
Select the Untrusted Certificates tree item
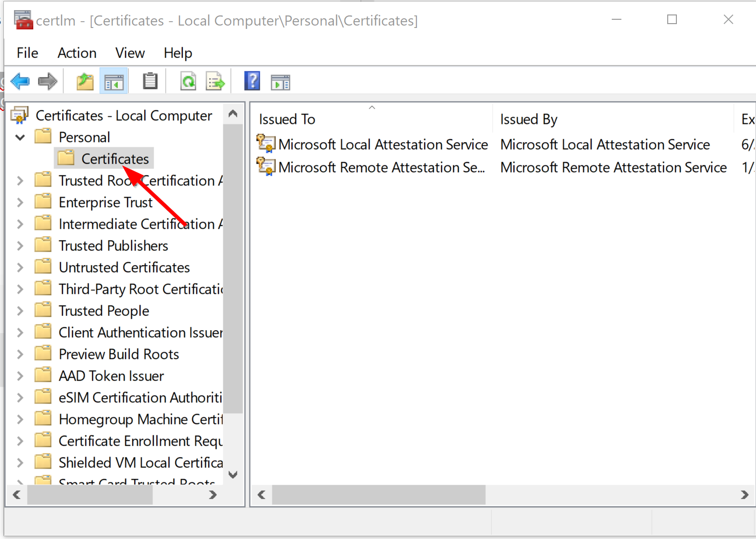pyautogui.click(x=124, y=267)
